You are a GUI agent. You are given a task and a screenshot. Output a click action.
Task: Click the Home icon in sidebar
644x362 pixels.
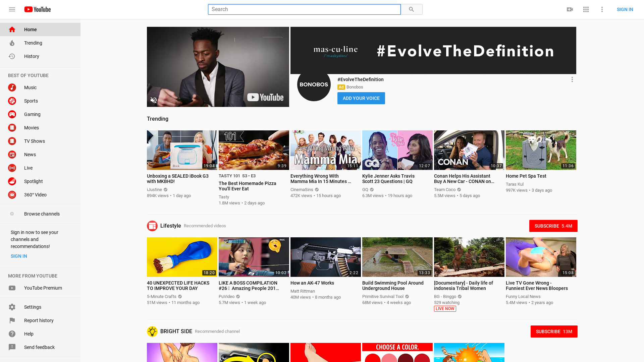click(12, 29)
